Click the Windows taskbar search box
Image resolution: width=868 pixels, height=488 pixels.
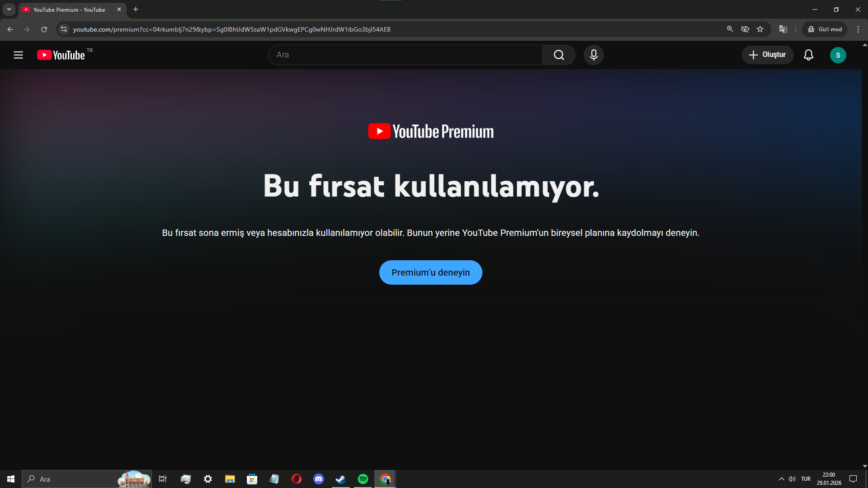click(x=87, y=479)
